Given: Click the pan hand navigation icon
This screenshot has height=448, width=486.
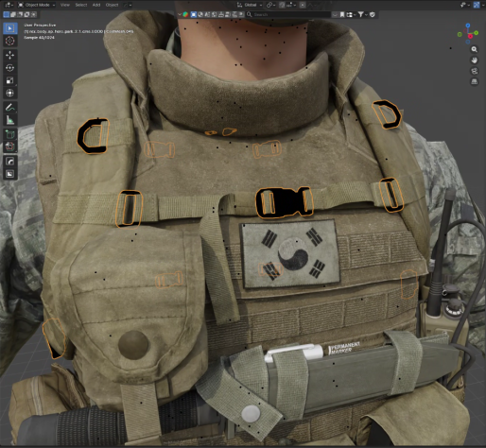Looking at the screenshot, I should [474, 60].
